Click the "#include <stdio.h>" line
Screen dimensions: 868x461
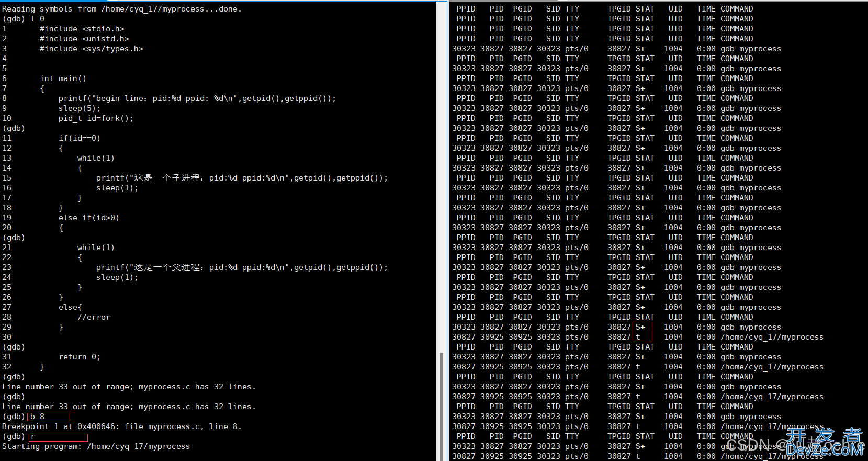pyautogui.click(x=82, y=29)
